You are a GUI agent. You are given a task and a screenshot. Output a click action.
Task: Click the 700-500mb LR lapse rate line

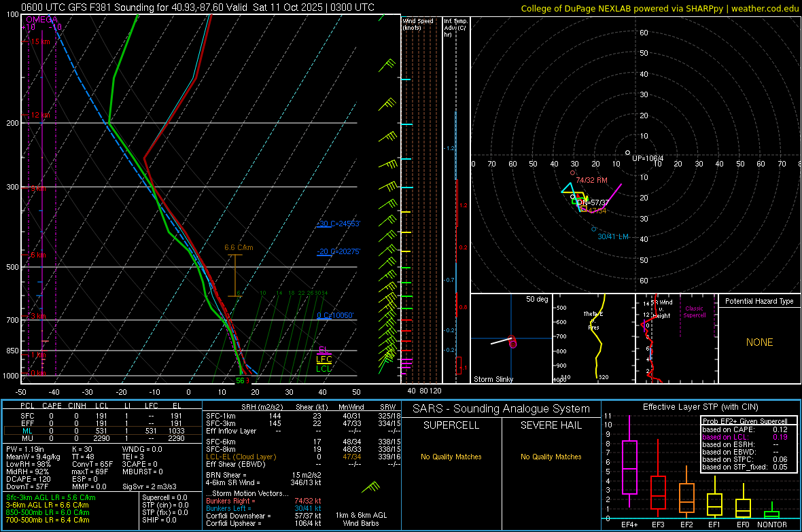point(47,520)
